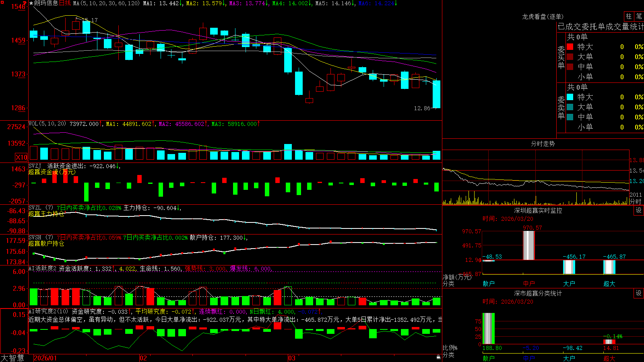Open 设 settings for 深圳超赢实时监控
644x362 pixels.
click(x=639, y=210)
